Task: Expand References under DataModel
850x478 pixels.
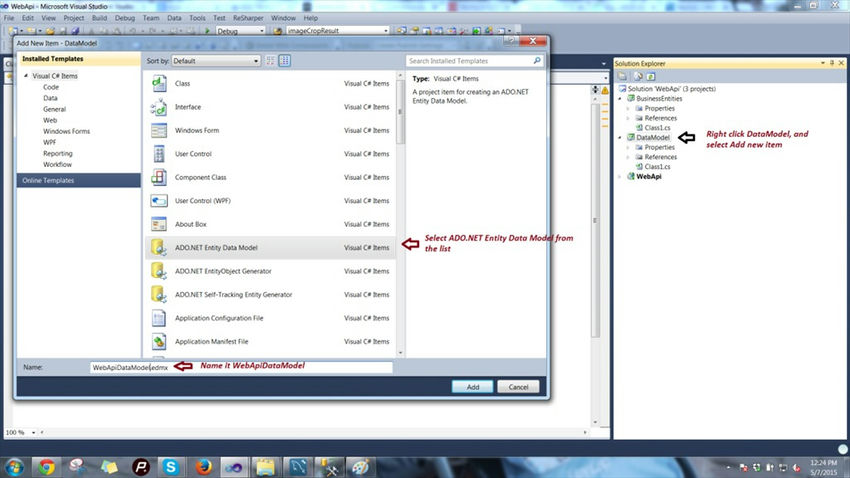Action: tap(629, 157)
